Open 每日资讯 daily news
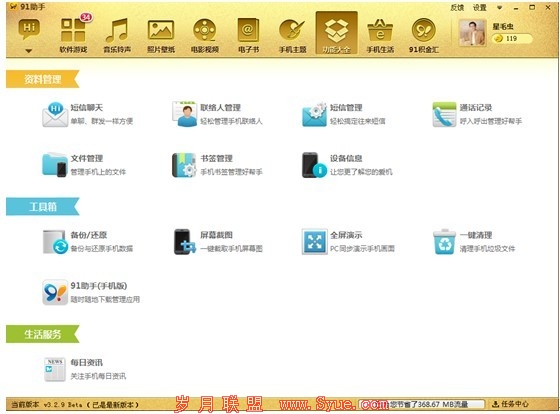The width and height of the screenshot is (560, 414). (x=84, y=369)
